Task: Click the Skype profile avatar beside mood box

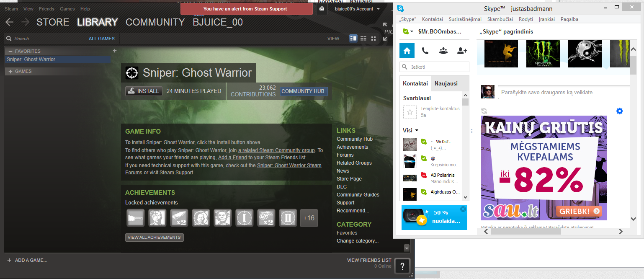Action: pyautogui.click(x=487, y=92)
